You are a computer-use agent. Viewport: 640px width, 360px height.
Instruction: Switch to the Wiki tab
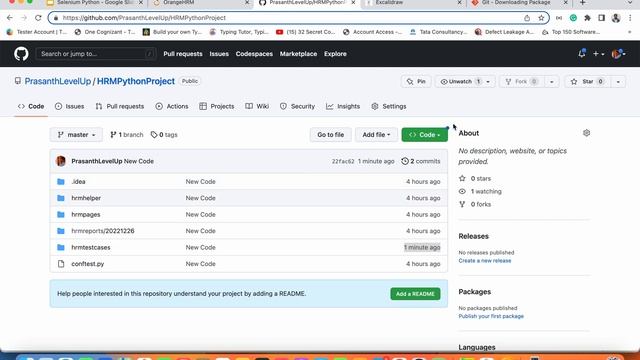pyautogui.click(x=257, y=106)
